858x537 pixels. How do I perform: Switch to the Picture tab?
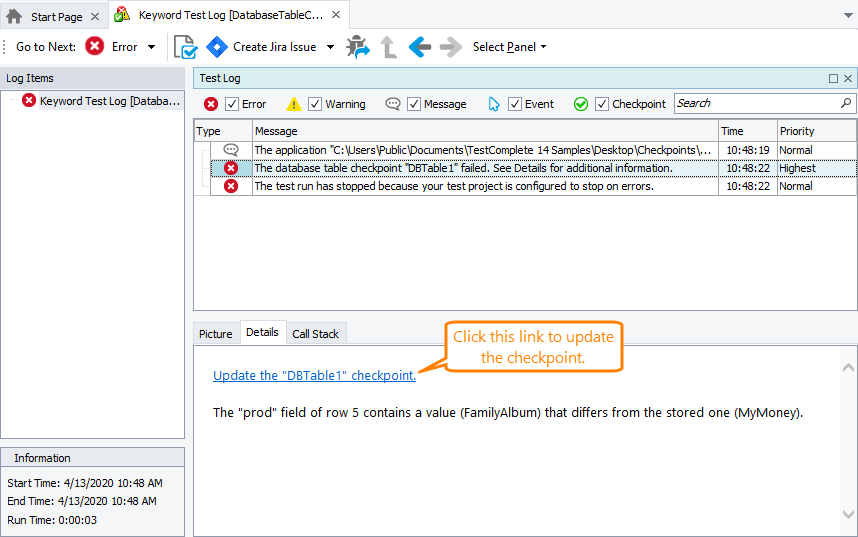click(215, 334)
